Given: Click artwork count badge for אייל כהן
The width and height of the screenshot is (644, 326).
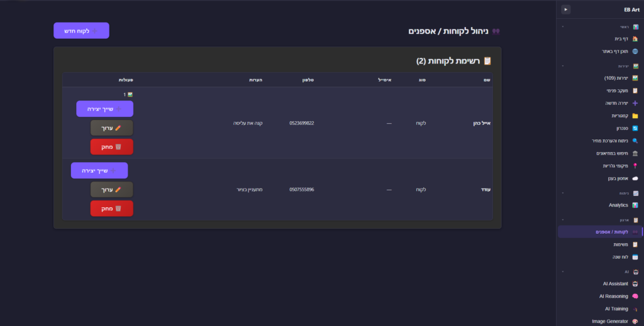Looking at the screenshot, I should click(x=128, y=94).
